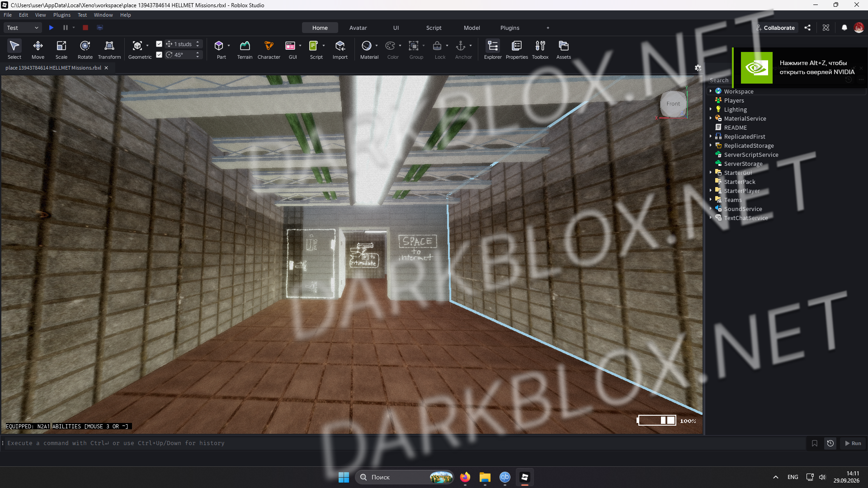This screenshot has width=868, height=488.
Task: Toggle the Properties panel
Action: click(517, 50)
